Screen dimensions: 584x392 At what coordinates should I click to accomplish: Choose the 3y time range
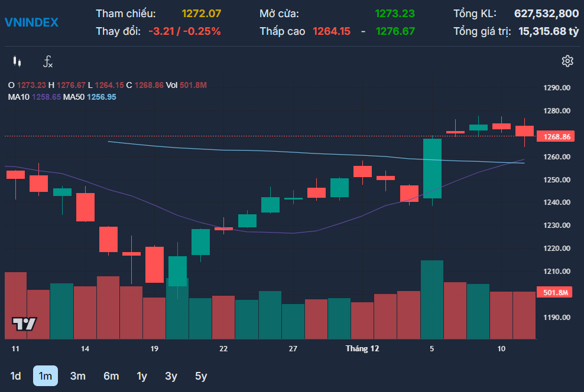[x=171, y=375]
